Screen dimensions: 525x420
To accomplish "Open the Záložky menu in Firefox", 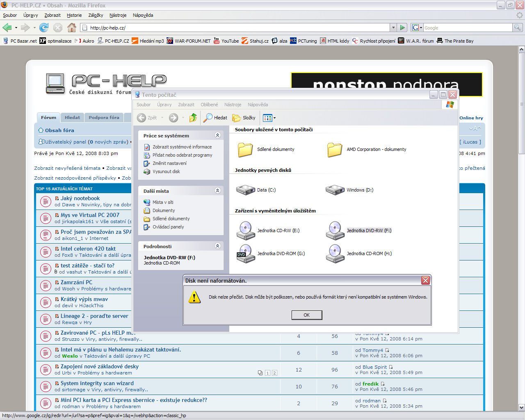I will tap(96, 15).
